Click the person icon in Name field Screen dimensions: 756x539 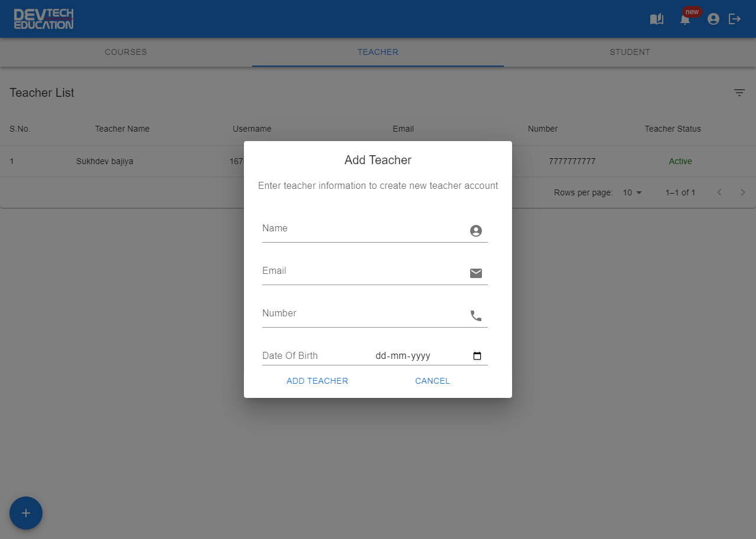476,231
